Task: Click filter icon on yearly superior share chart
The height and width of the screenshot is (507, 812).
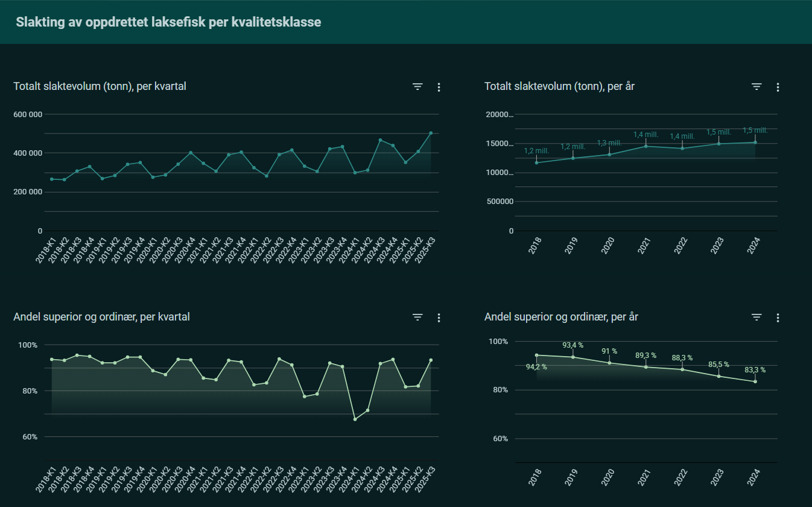Action: (x=756, y=317)
